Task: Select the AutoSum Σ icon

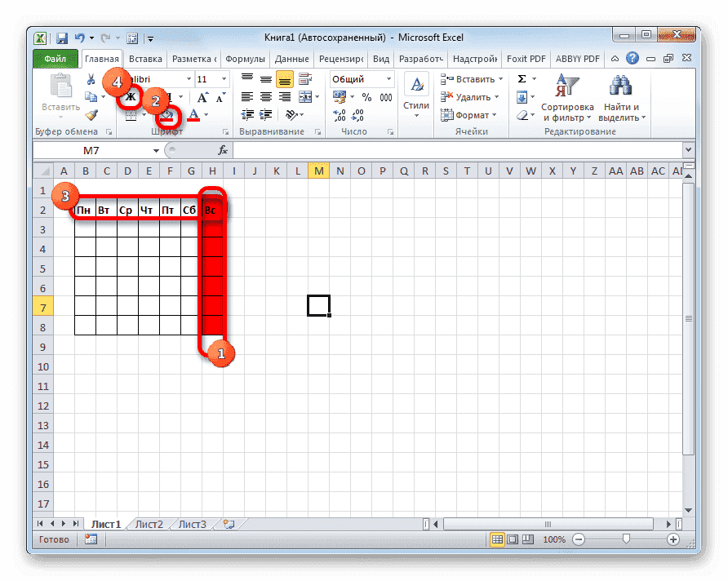Action: 522,78
